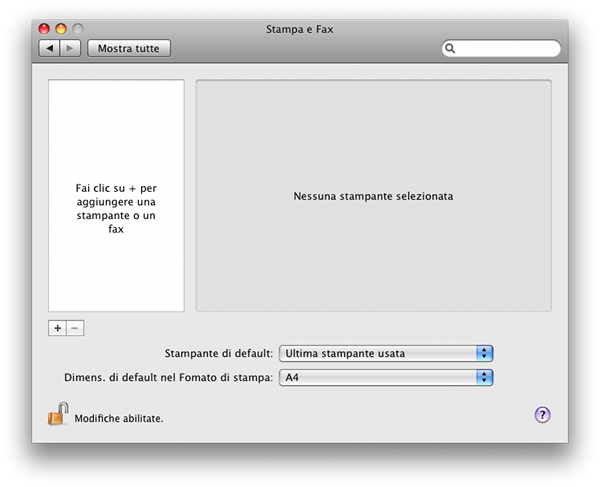
Task: Click the Dimens. di default nel Fomato label
Action: coord(168,378)
